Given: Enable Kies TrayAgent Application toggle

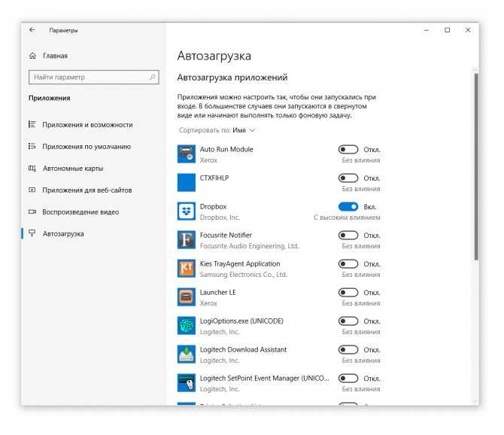Looking at the screenshot, I should click(348, 264).
